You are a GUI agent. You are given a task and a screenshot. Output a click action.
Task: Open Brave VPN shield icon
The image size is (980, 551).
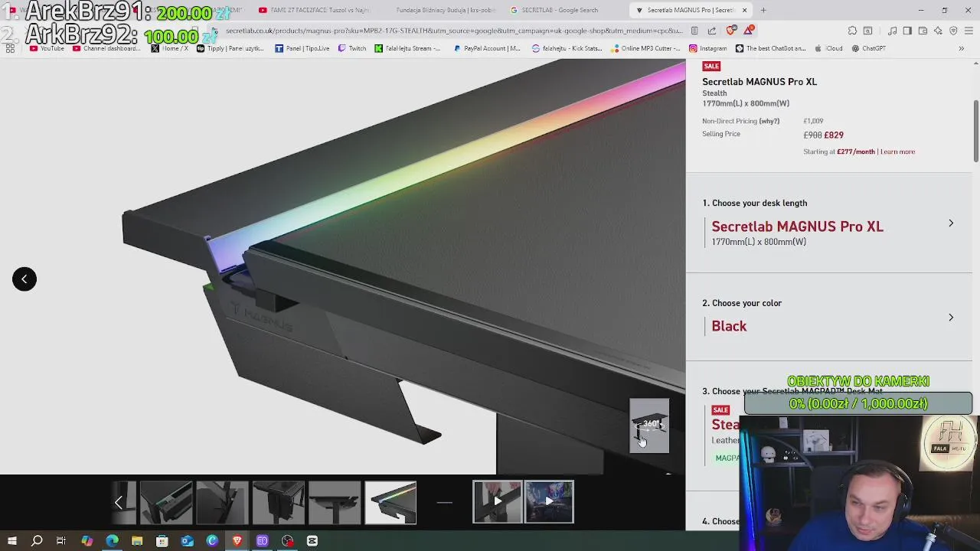point(953,31)
